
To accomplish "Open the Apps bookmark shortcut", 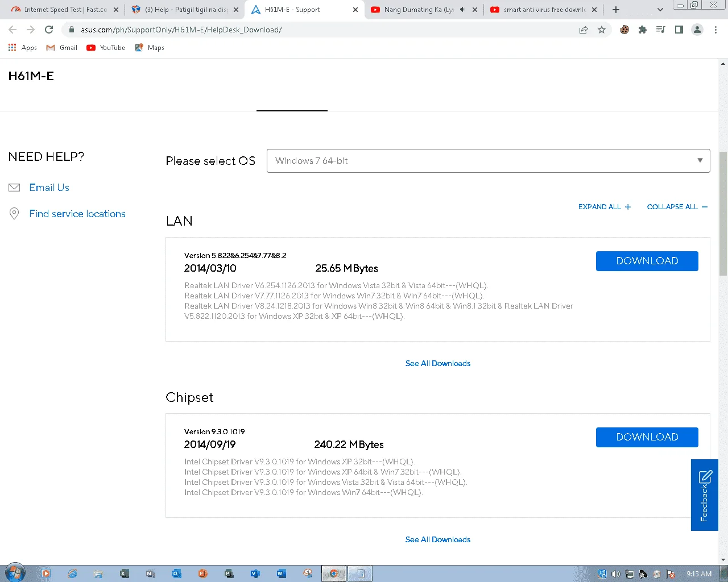I will point(23,48).
